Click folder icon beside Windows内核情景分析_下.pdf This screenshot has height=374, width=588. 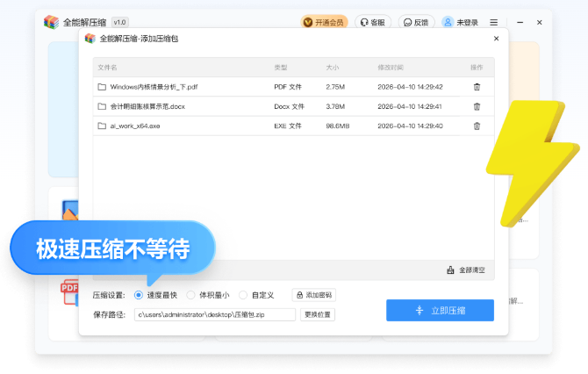(102, 87)
